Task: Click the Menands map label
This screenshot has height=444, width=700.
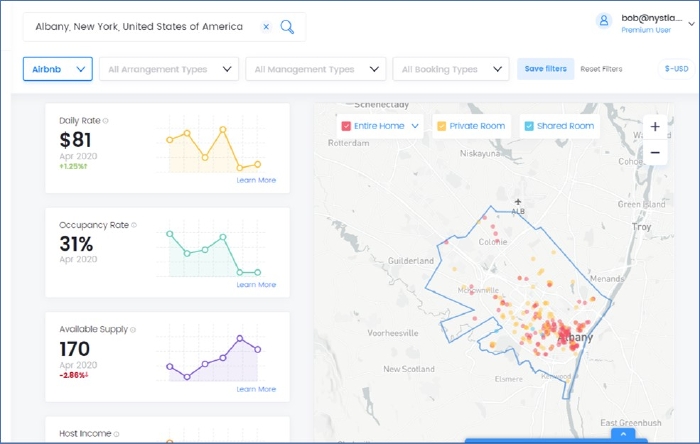Action: point(607,279)
